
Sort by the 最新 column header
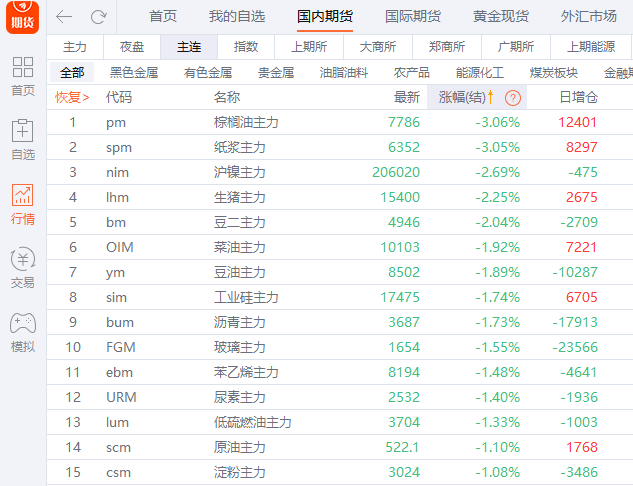coord(406,97)
